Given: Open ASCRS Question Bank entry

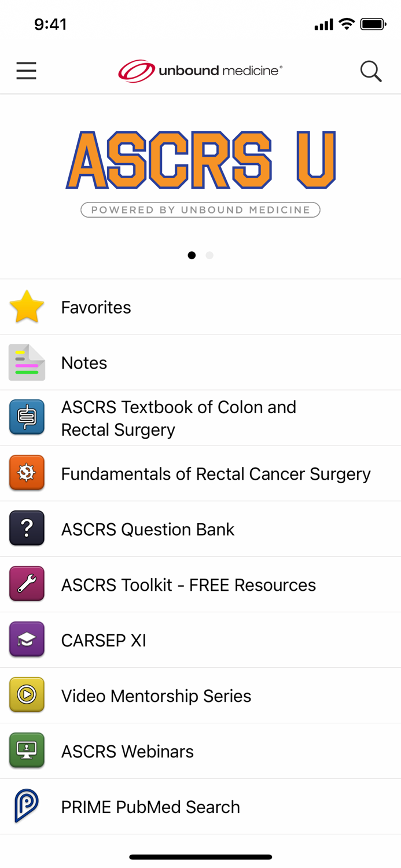Looking at the screenshot, I should [x=148, y=528].
